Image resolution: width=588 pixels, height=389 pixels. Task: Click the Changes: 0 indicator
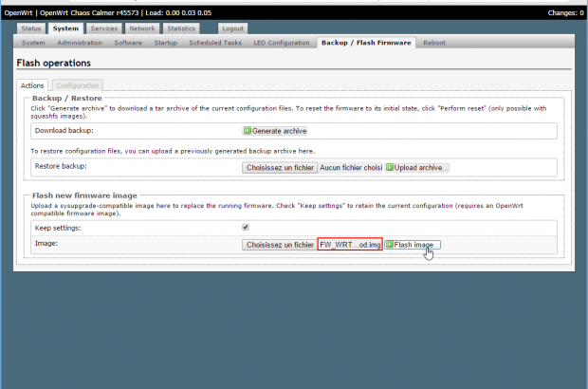click(x=565, y=12)
